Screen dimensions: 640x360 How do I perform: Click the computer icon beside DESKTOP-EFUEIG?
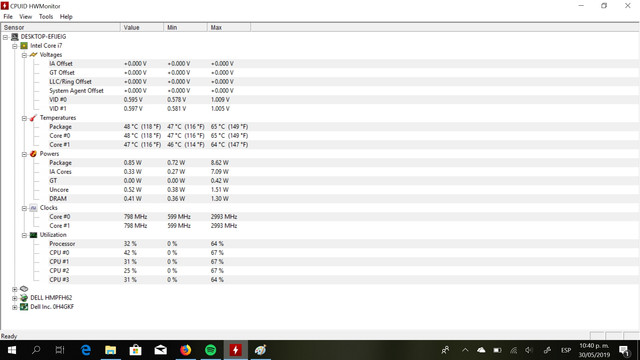(15, 37)
